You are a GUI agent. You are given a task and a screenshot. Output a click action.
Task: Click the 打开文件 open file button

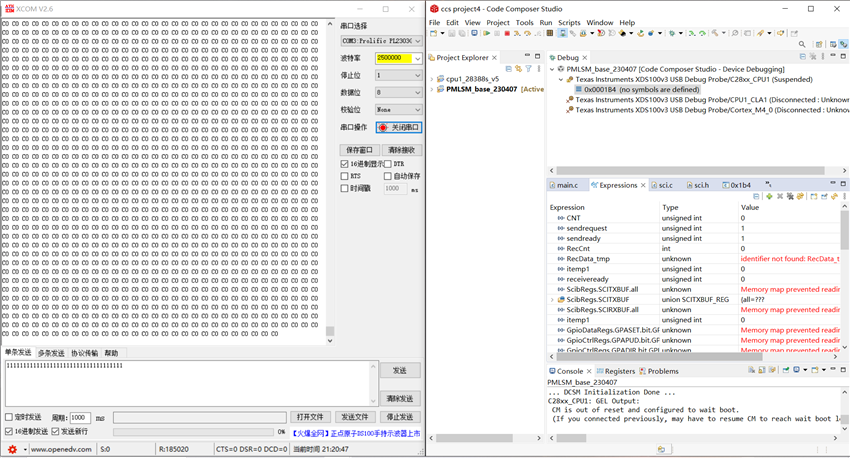coord(310,417)
